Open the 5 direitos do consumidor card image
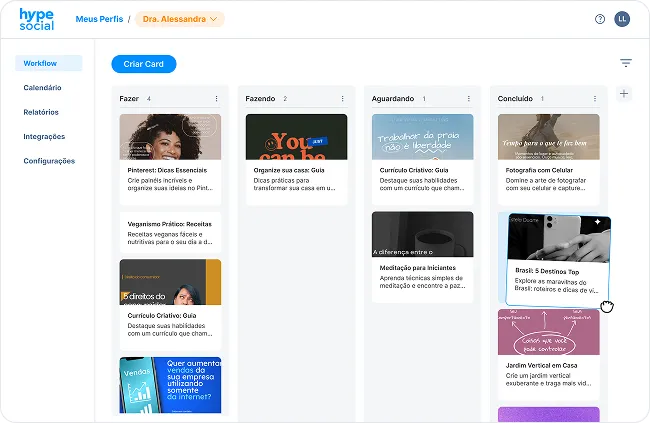The image size is (650, 423). [x=170, y=282]
